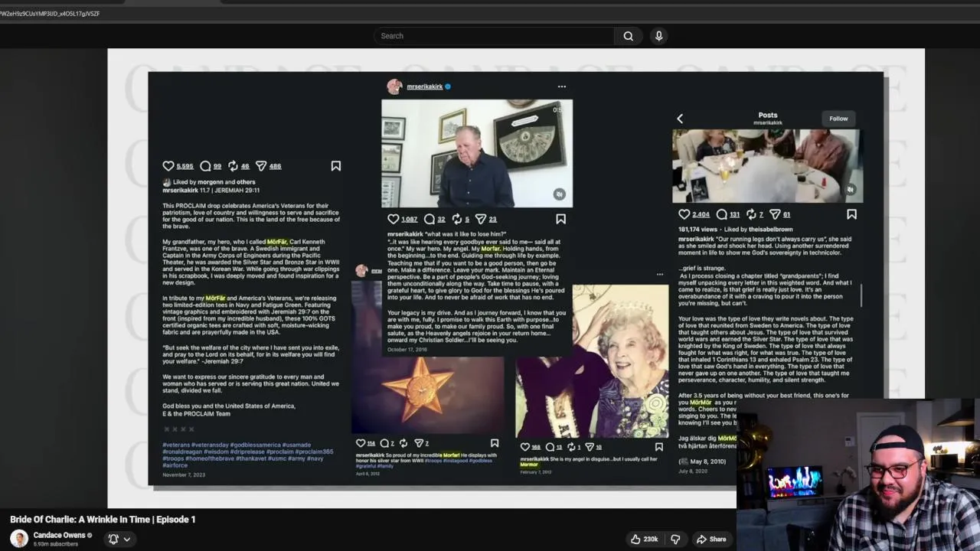This screenshot has width=980, height=551.
Task: Click send icon beside 61
Action: coord(775,214)
